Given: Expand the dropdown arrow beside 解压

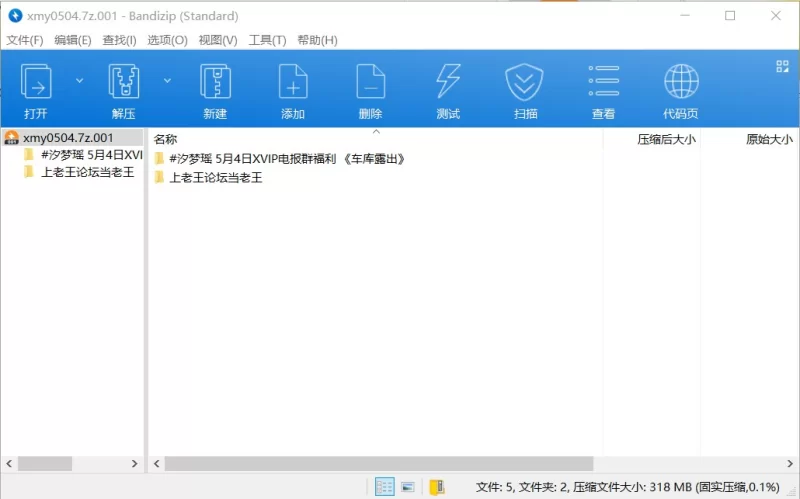Looking at the screenshot, I should click(x=167, y=80).
